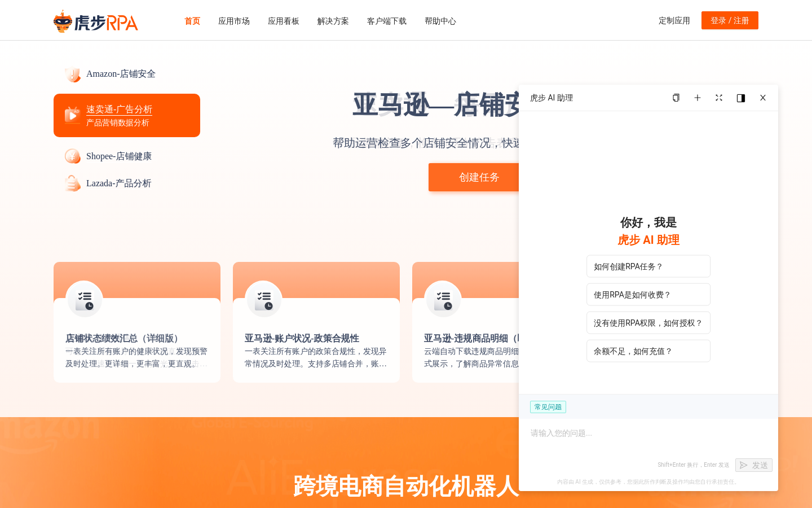Open 帮助中心 in the top navigation
This screenshot has height=508, width=812.
[x=440, y=21]
